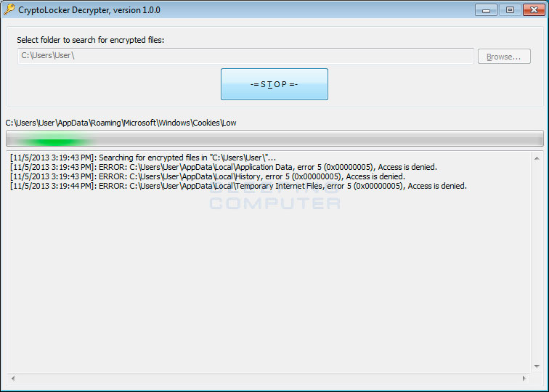
Task: Click the log's vertical scroll down arrow
Action: point(537,367)
